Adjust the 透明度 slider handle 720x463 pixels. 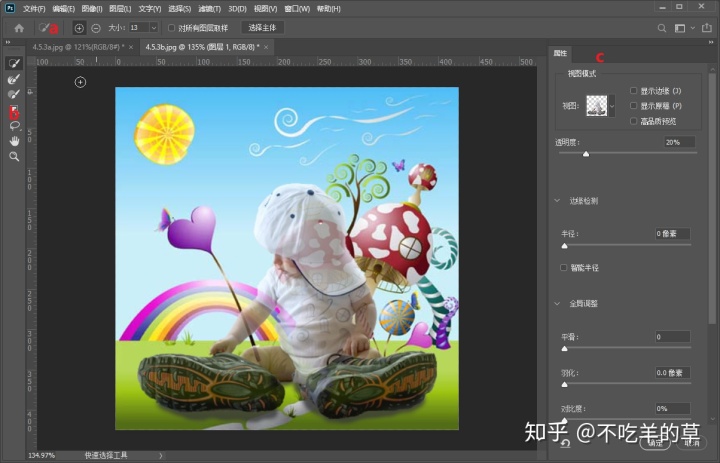tap(586, 154)
